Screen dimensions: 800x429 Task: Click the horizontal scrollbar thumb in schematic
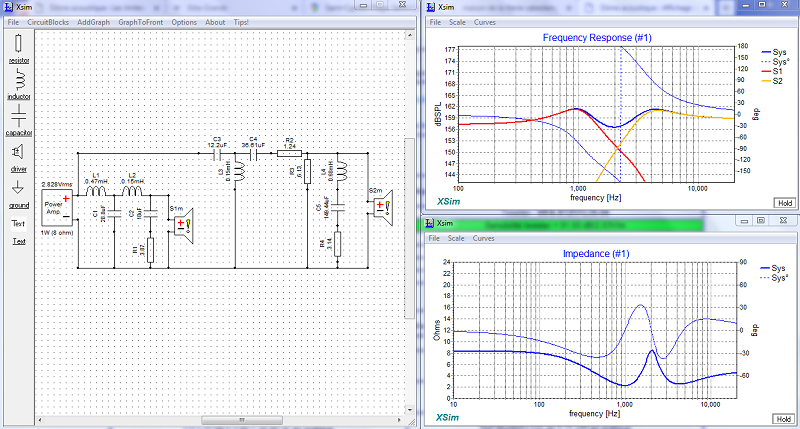tap(242, 420)
